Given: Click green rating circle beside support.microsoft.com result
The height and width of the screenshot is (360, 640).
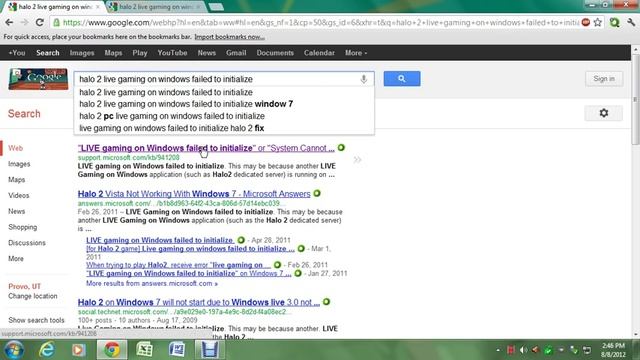Looking at the screenshot, I should tap(341, 148).
